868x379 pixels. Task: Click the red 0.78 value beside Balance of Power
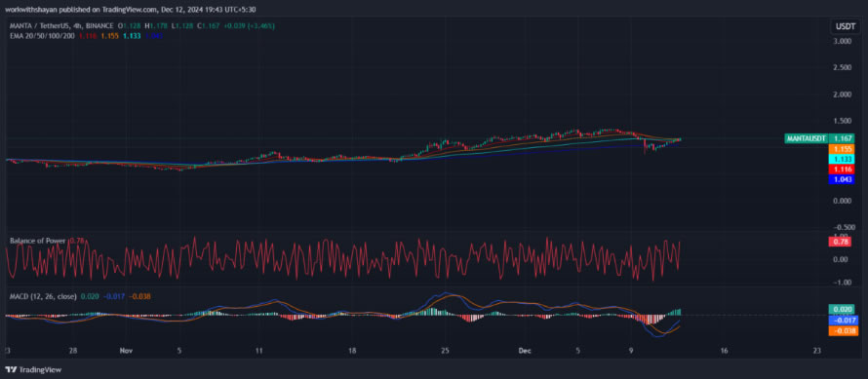tap(77, 241)
